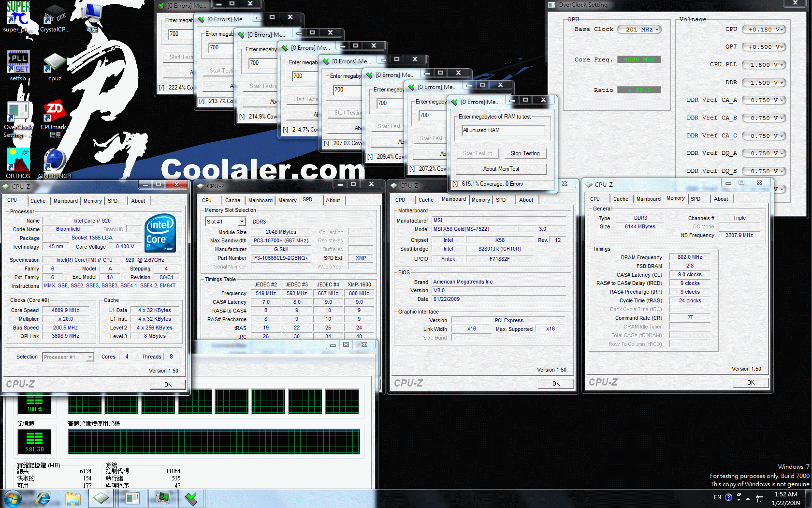Click the About MemTest button
This screenshot has width=812, height=508.
click(501, 169)
